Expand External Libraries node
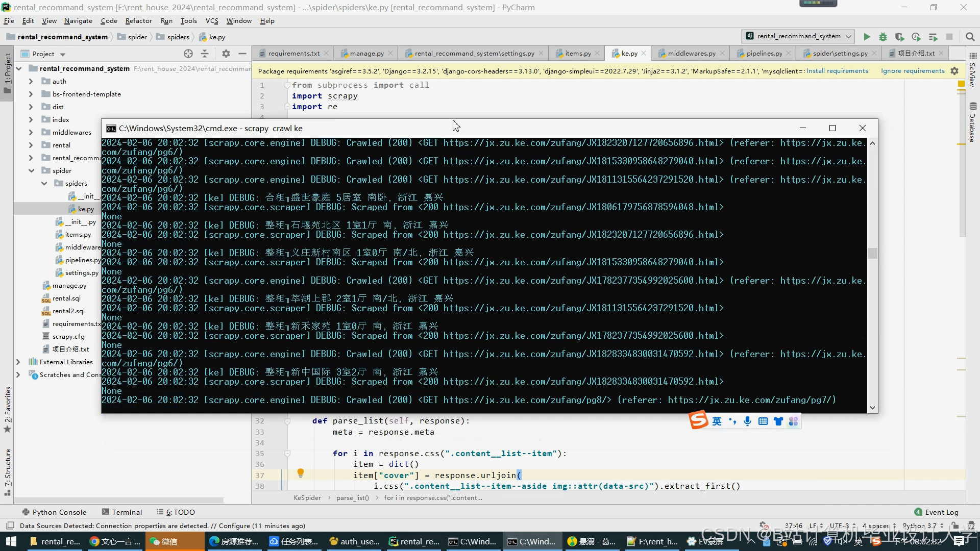 coord(18,362)
